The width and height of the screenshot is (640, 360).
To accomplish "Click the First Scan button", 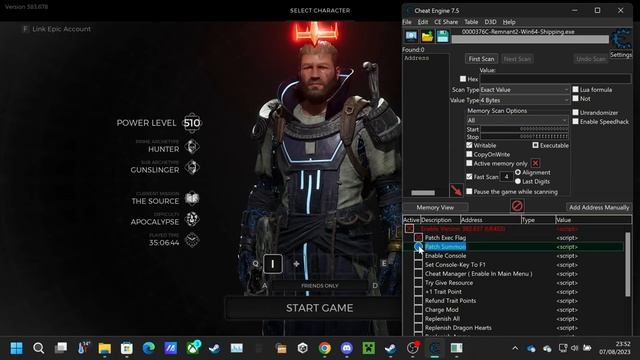I will [x=481, y=59].
